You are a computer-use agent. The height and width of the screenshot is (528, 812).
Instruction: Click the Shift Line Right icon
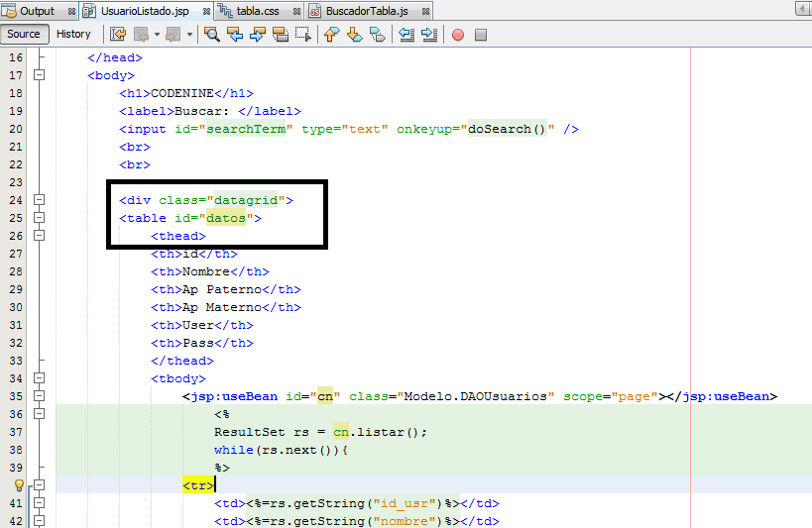click(429, 35)
